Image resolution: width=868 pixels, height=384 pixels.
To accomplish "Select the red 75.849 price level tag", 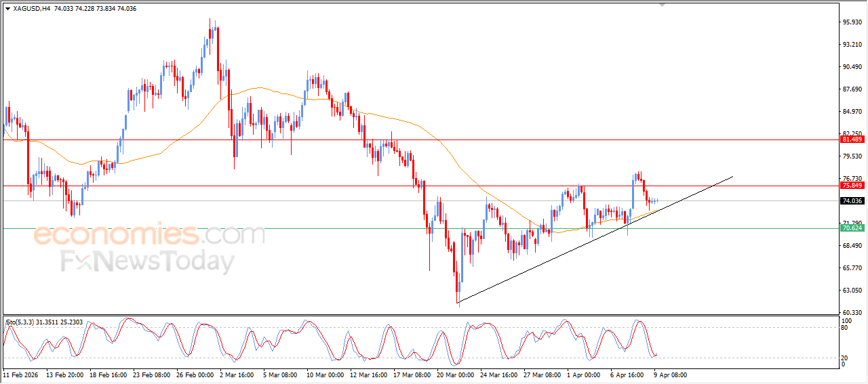I will click(x=852, y=186).
